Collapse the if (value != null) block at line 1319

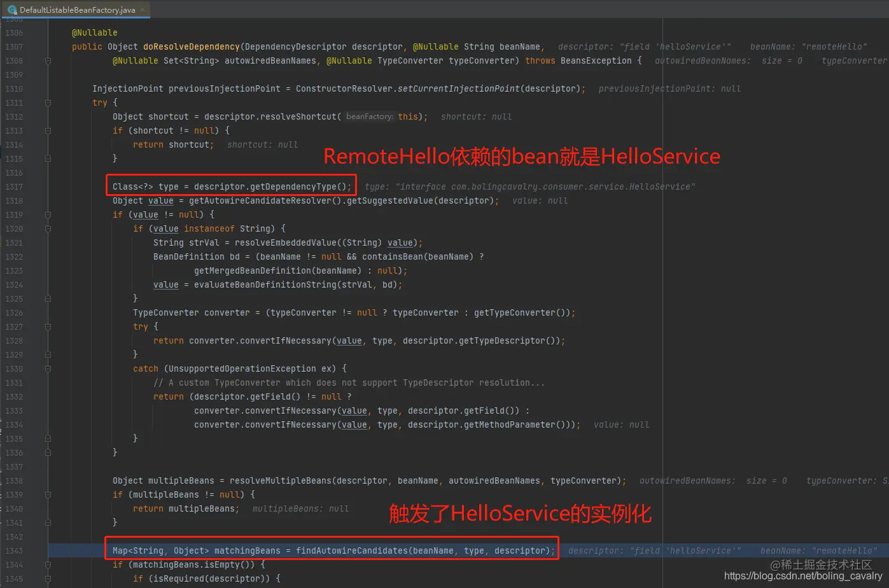pyautogui.click(x=48, y=215)
